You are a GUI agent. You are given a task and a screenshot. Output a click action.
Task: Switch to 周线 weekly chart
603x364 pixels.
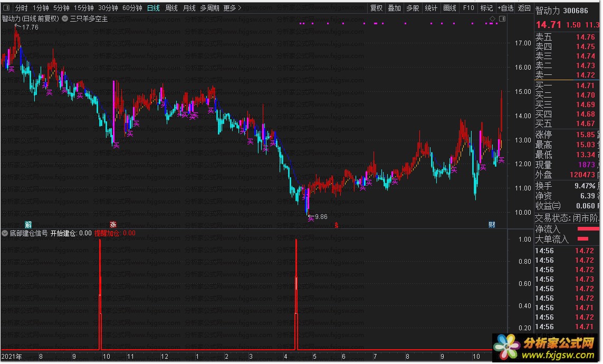pos(171,8)
